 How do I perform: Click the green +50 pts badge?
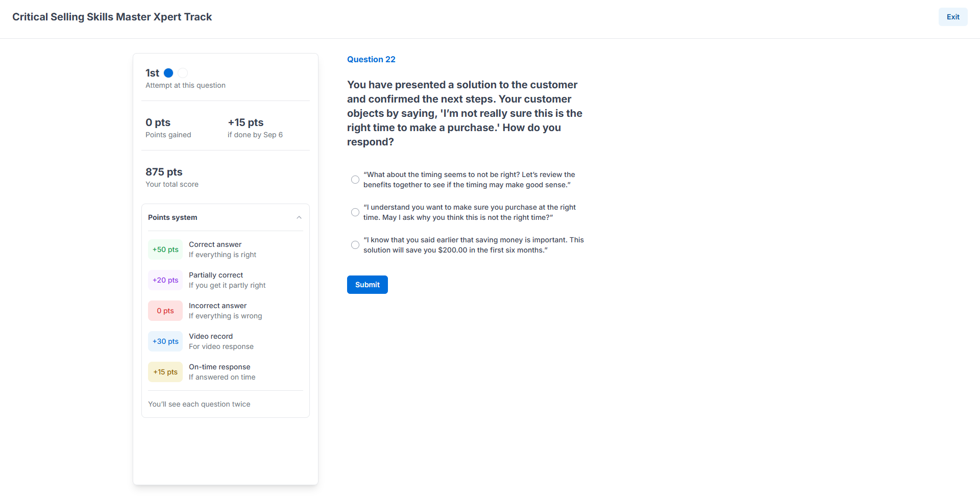165,249
